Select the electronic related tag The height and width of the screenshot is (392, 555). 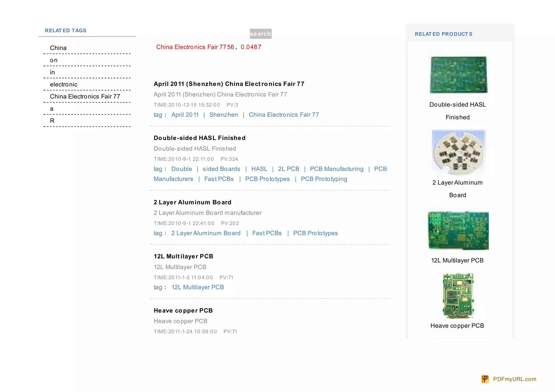(63, 85)
